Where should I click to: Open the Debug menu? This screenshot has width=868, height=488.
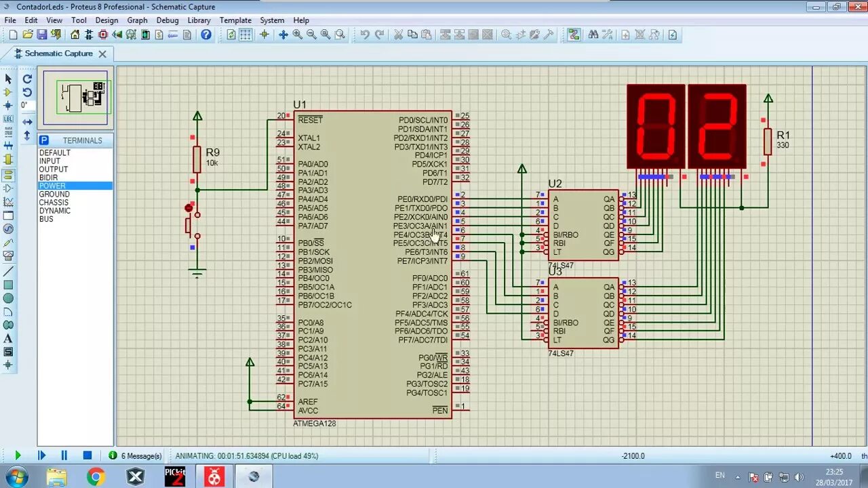pos(167,20)
